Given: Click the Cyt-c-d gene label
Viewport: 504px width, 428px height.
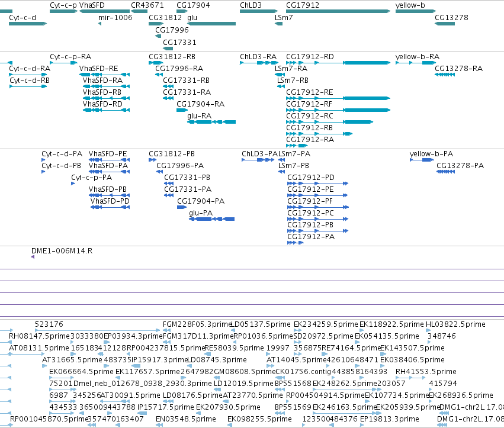Looking at the screenshot, I should [x=23, y=17].
